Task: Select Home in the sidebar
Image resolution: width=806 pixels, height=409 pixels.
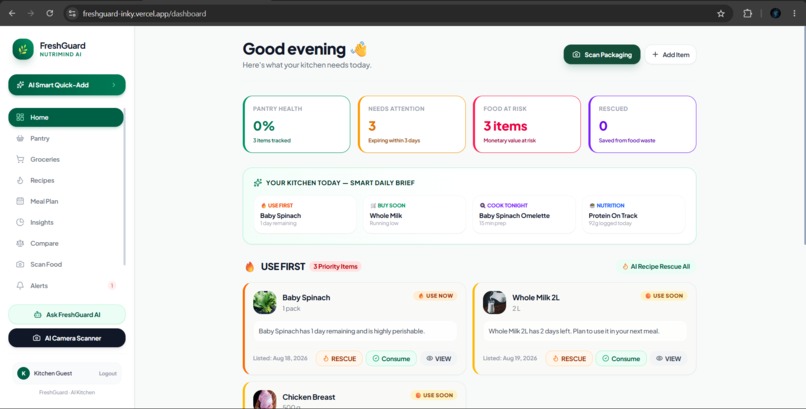Action: click(x=66, y=117)
